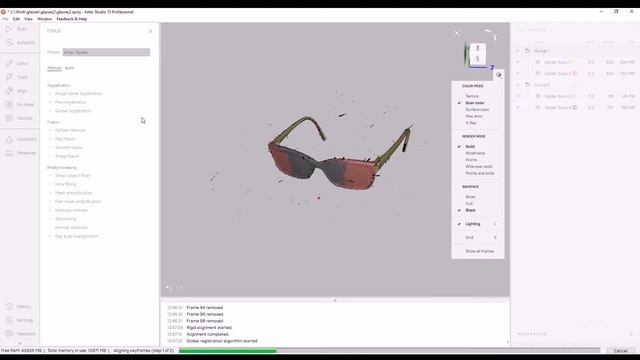This screenshot has height=360, width=640.
Task: Open the Settings icon in sidebar
Action: coord(9,320)
